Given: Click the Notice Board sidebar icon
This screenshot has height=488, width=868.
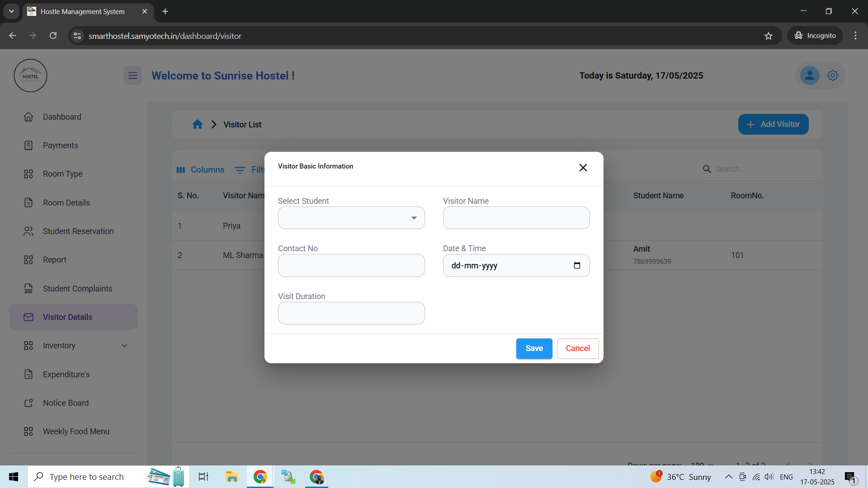Looking at the screenshot, I should (29, 403).
